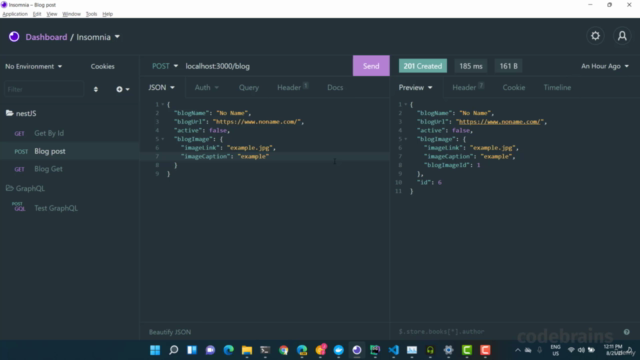Click the Insomnia logo icon
Screen dimensions: 640x360
pyautogui.click(x=14, y=37)
